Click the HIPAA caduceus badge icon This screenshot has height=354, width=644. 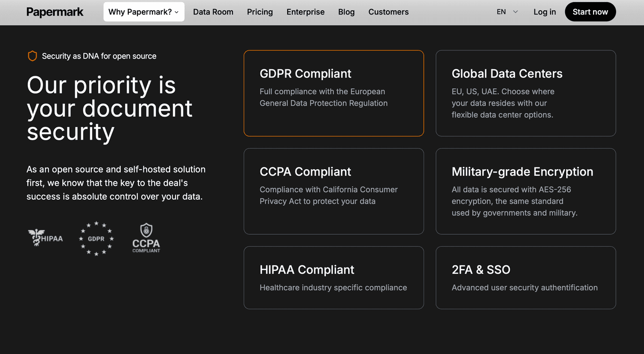point(46,238)
